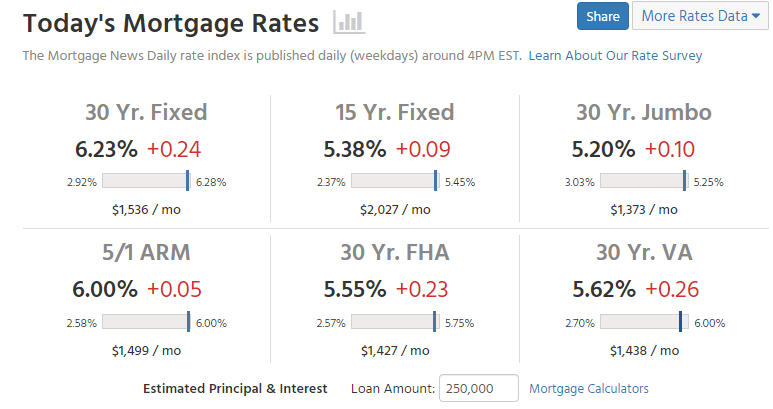Click the 5/1 ARM rate range bar
The width and height of the screenshot is (773, 409).
pos(146,322)
